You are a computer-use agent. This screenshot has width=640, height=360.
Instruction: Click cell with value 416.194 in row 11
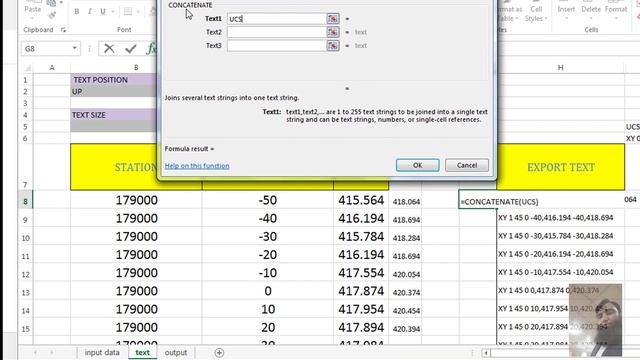[361, 255]
